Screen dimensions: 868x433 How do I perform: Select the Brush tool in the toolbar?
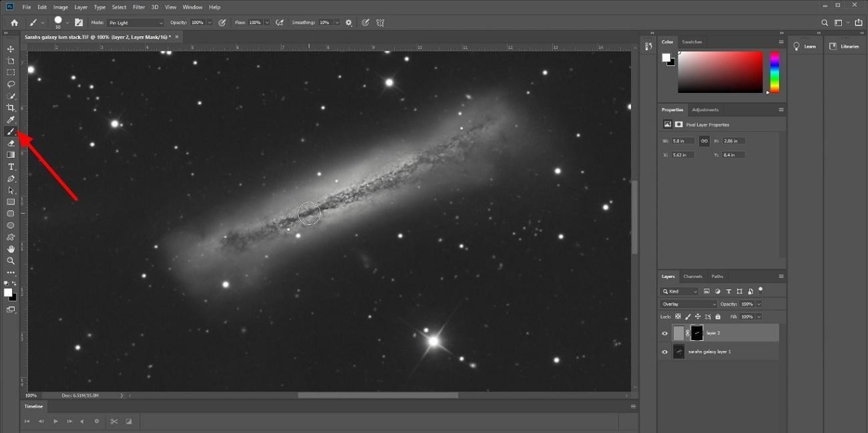click(11, 132)
